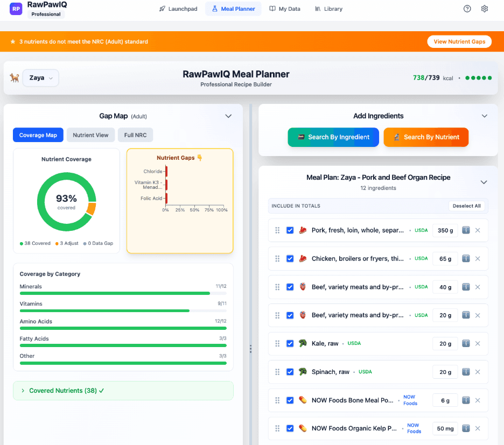The height and width of the screenshot is (445, 504).
Task: Click Deselect All button
Action: pyautogui.click(x=466, y=206)
